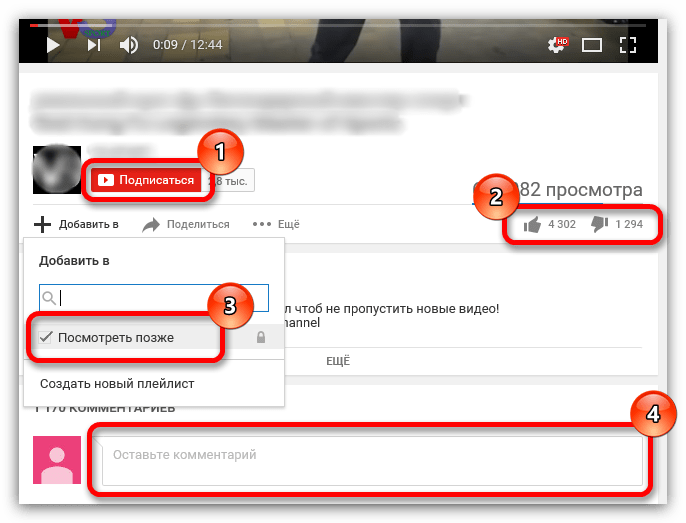Click the 4 302 likes count

[x=562, y=224]
